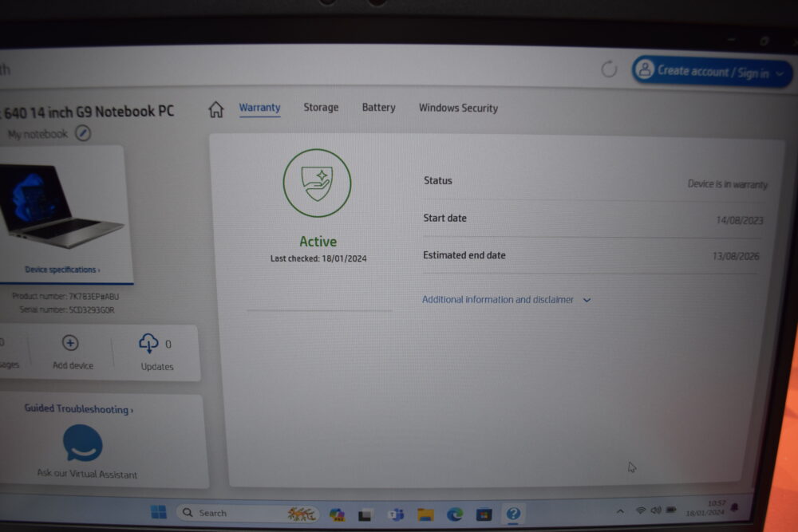Show hidden system tray icons
This screenshot has height=532, width=798.
point(620,511)
